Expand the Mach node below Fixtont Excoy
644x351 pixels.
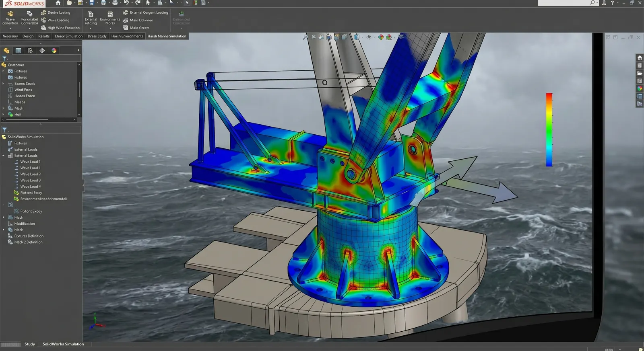pyautogui.click(x=3, y=218)
